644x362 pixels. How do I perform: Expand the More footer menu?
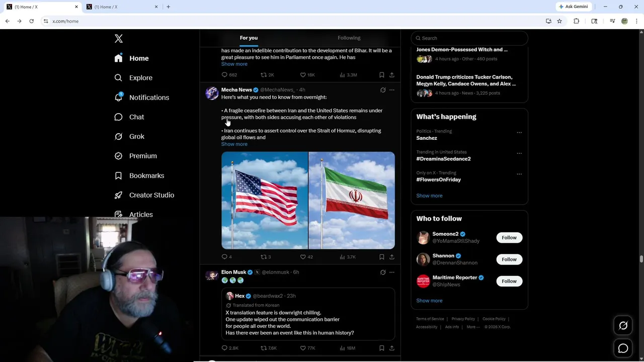(473, 327)
